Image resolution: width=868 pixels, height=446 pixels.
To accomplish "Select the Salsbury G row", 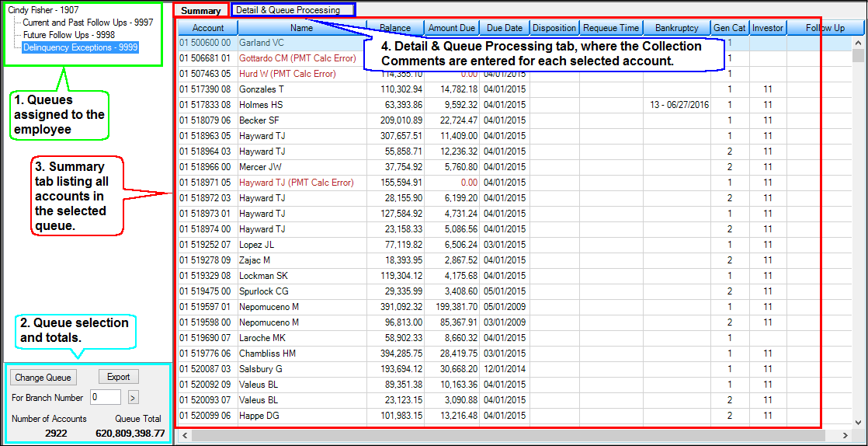I will 515,368.
